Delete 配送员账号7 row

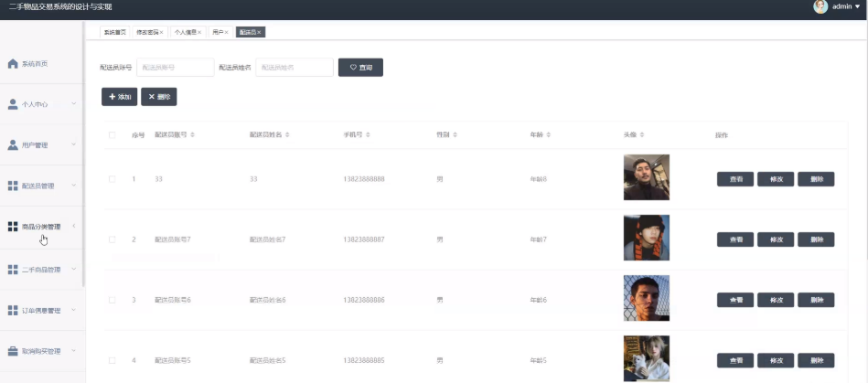click(x=816, y=239)
